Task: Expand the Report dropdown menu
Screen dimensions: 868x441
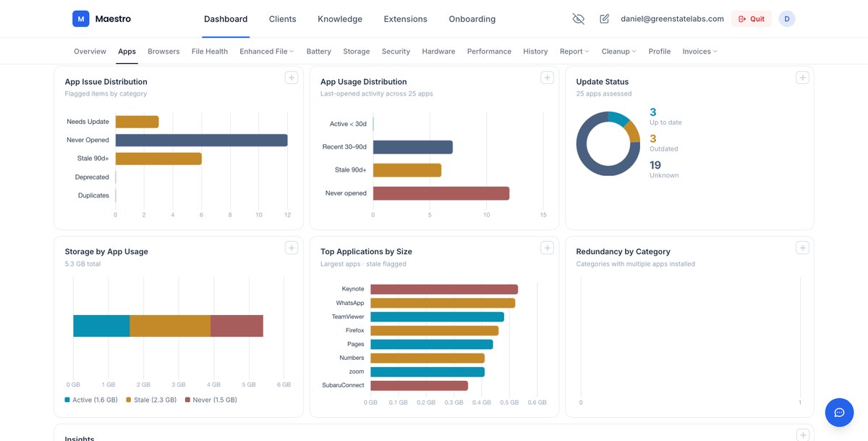Action: coord(574,51)
